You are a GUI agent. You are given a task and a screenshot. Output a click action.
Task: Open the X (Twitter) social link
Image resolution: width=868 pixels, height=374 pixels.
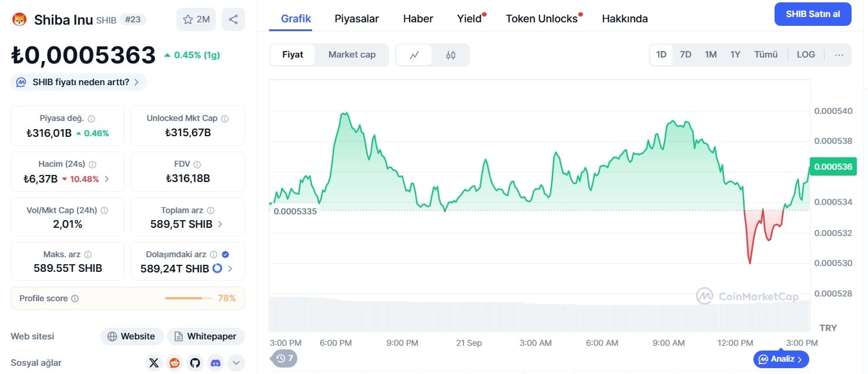coord(154,363)
